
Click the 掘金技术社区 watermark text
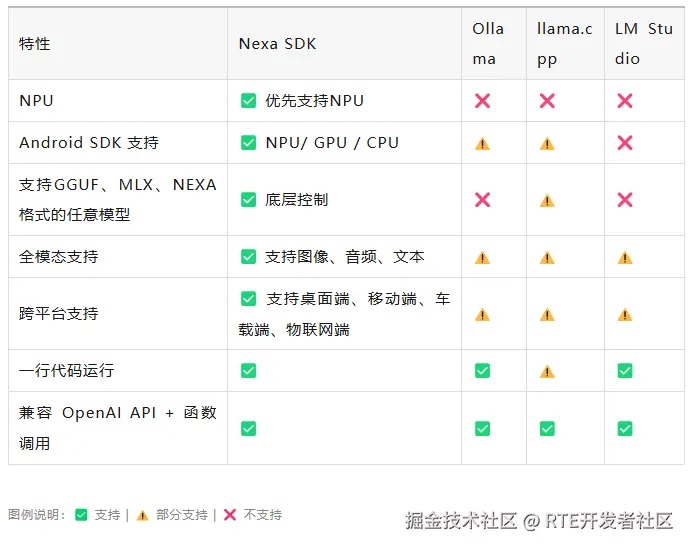coord(461,520)
